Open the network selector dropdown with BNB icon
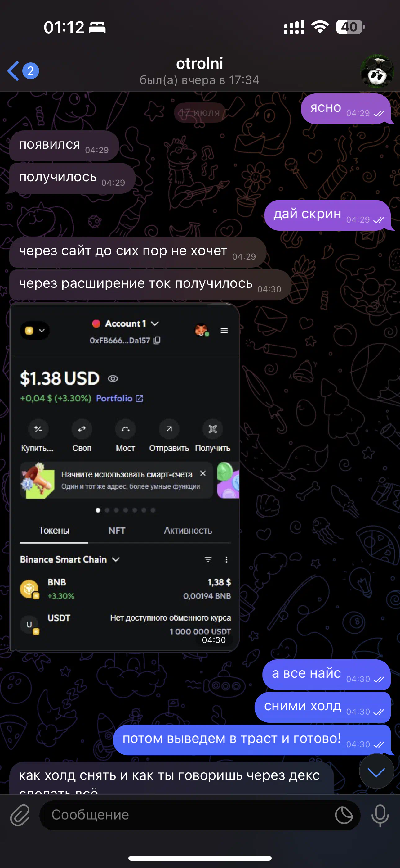 coord(35,331)
